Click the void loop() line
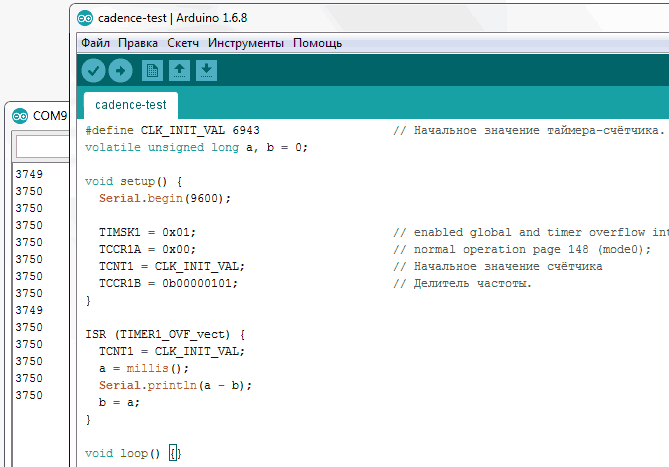The image size is (669, 467). coord(133,453)
